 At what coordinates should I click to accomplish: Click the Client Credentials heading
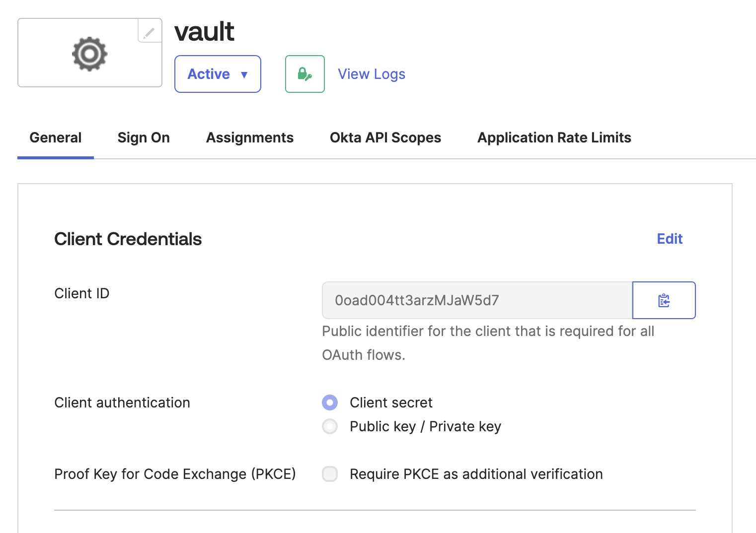128,239
